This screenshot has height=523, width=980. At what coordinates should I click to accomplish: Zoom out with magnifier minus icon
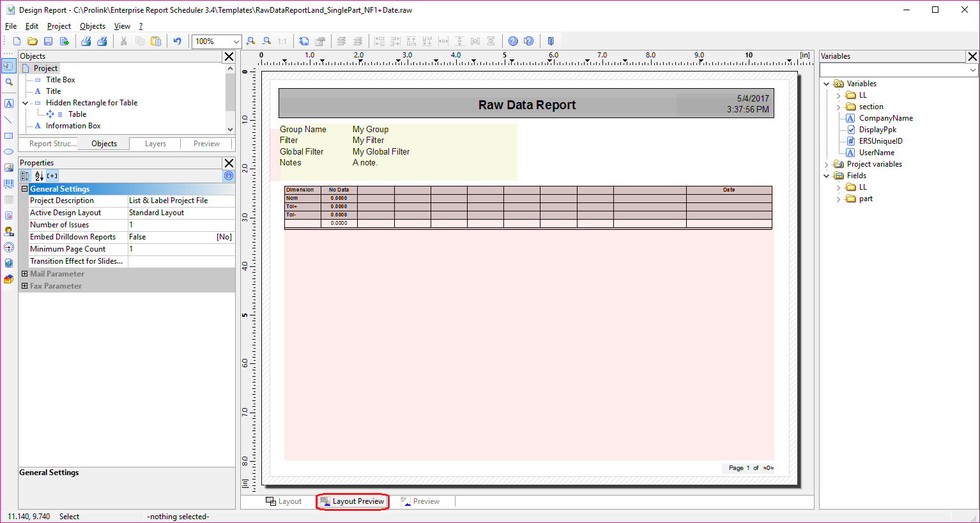click(x=266, y=42)
